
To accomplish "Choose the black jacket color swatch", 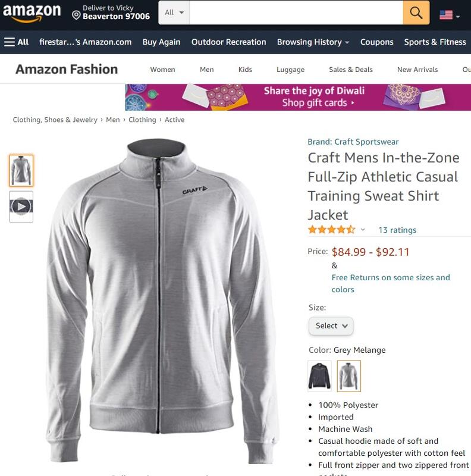I will click(319, 376).
